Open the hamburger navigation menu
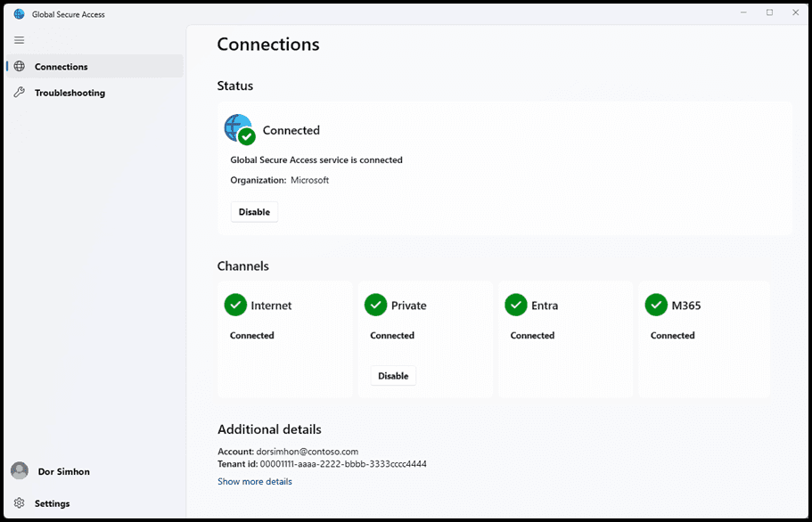The image size is (812, 522). 19,40
